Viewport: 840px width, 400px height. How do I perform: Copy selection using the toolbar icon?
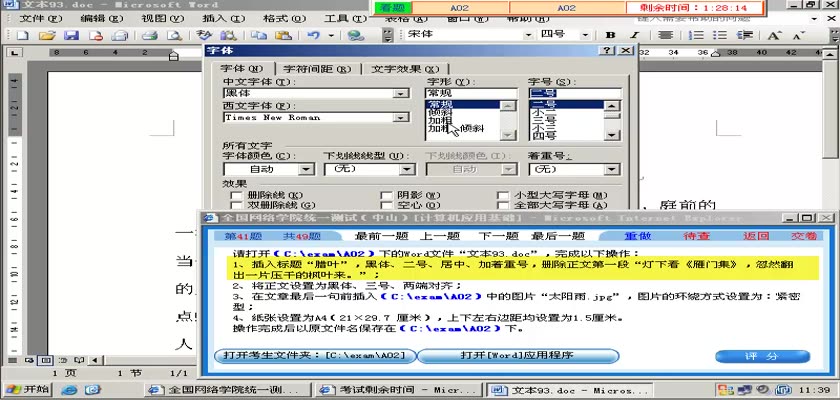point(259,35)
